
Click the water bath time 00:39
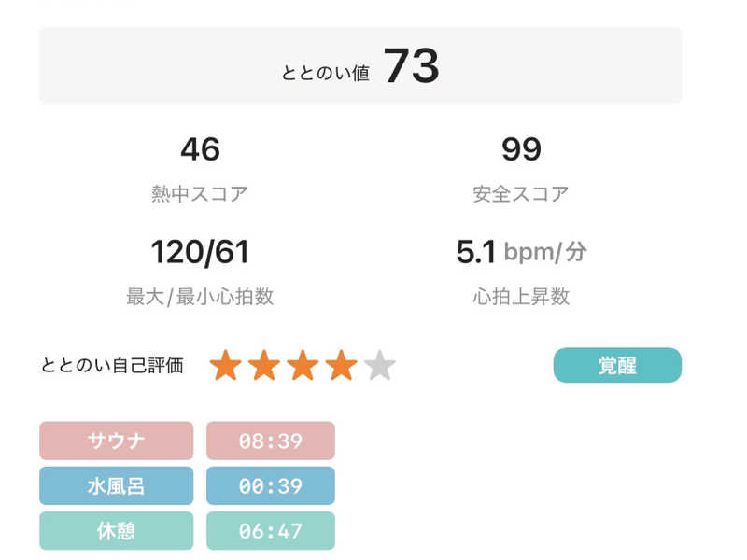coord(271,485)
